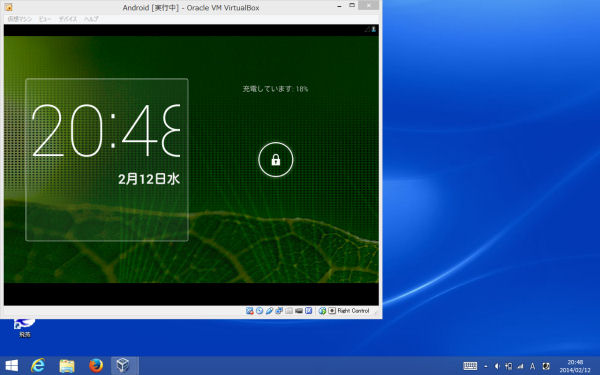
Task: Open the ビュー menu
Action: coord(45,19)
